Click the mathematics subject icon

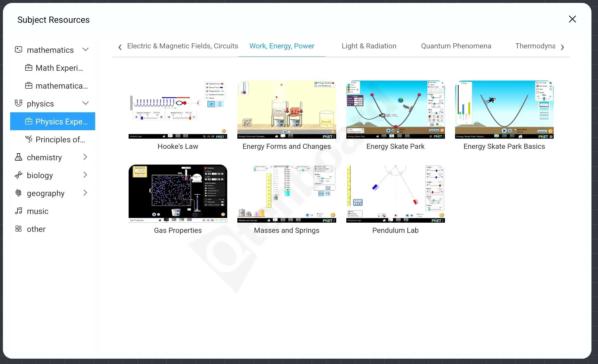pyautogui.click(x=18, y=50)
